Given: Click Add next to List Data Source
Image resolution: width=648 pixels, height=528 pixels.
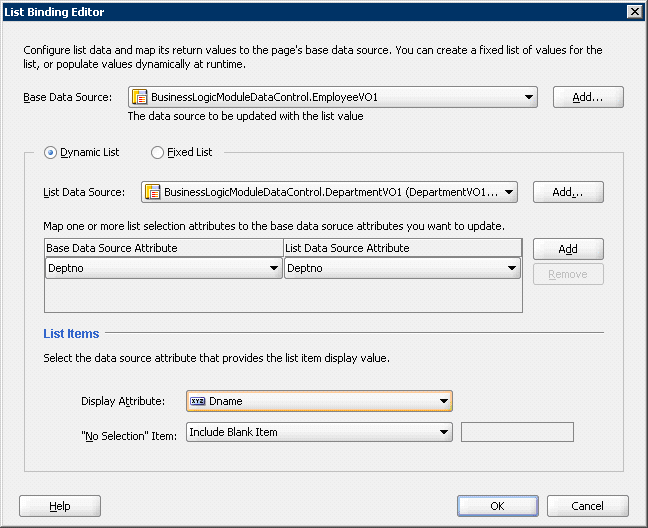Looking at the screenshot, I should [568, 192].
